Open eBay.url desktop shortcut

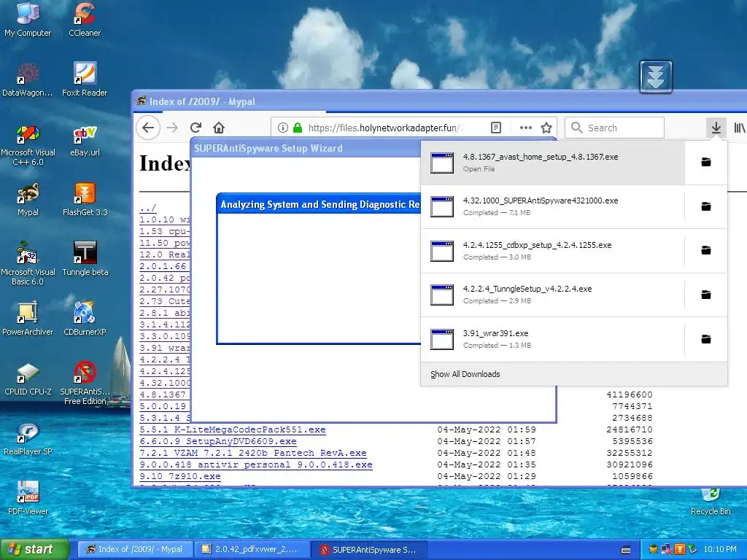[x=85, y=140]
